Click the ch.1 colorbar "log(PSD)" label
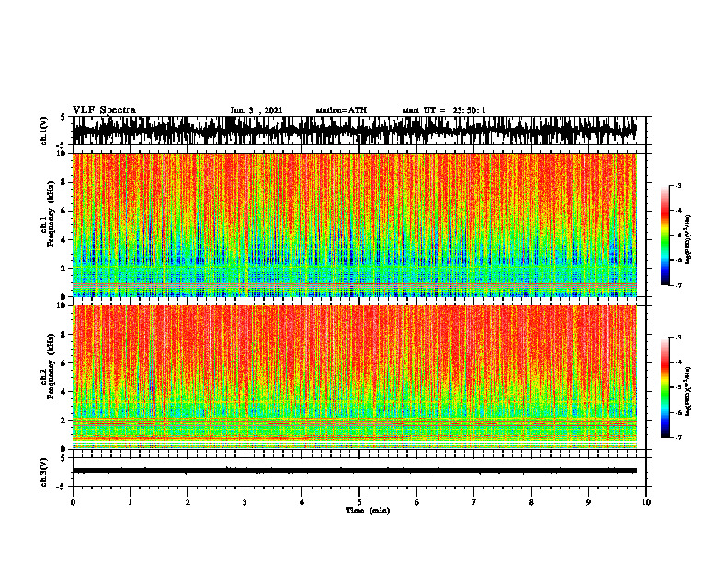 coord(688,240)
